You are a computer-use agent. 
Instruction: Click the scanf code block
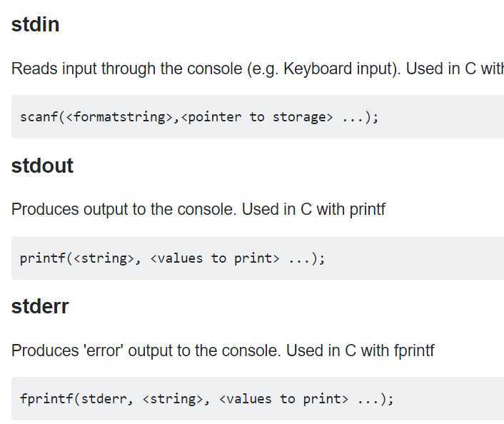click(258, 116)
